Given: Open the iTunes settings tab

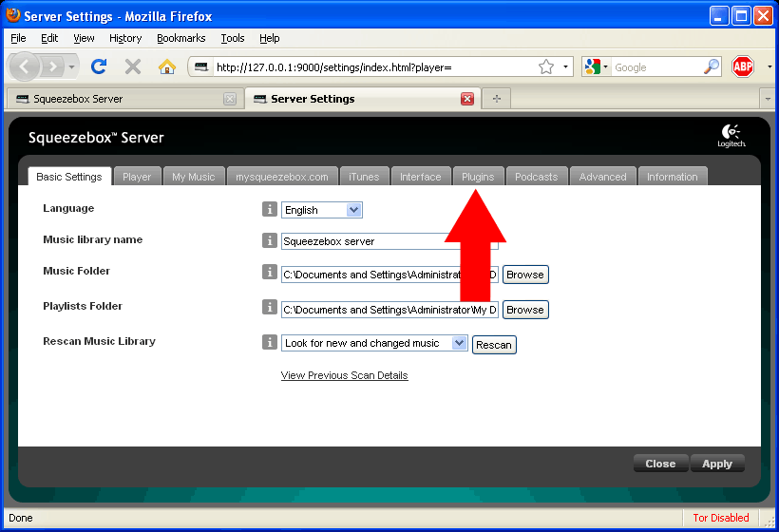Looking at the screenshot, I should 364,177.
